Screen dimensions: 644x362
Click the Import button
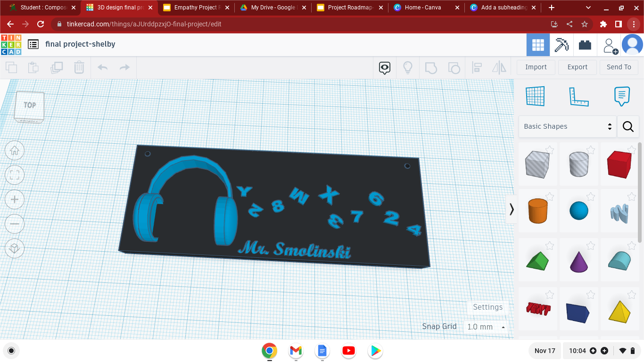(536, 67)
